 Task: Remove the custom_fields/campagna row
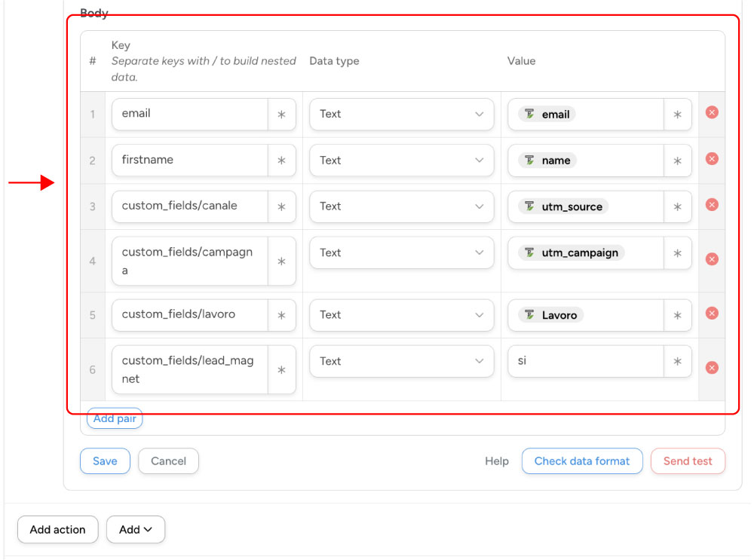[x=710, y=259]
